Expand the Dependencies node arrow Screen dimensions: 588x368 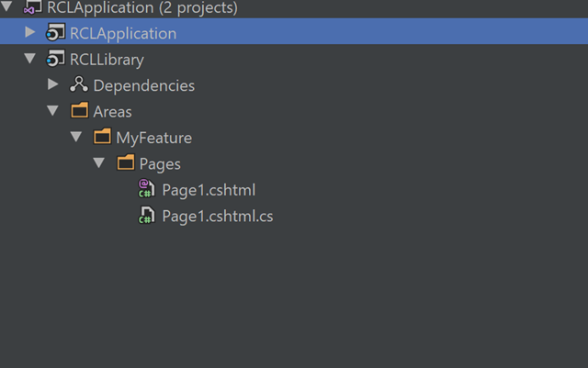(53, 84)
